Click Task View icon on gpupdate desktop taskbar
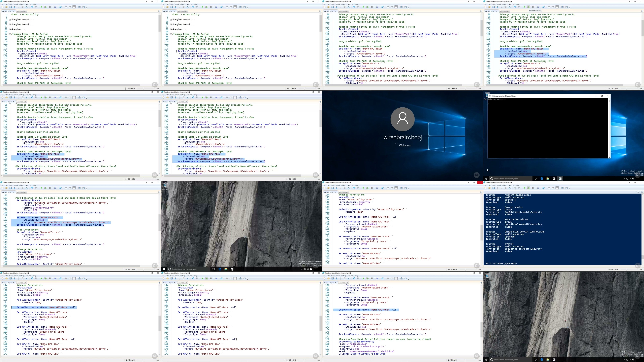 click(535, 179)
